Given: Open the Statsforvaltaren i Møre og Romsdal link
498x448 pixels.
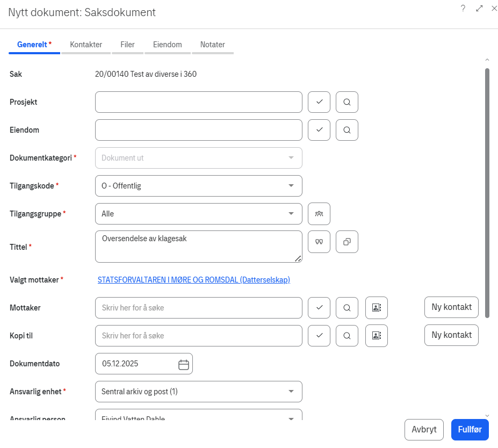Looking at the screenshot, I should (x=194, y=280).
